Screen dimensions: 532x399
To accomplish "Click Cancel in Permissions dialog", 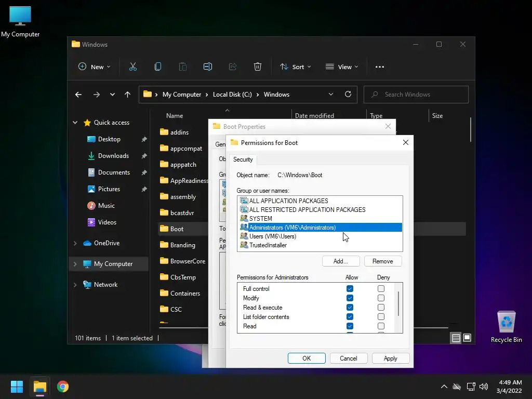I will point(349,358).
